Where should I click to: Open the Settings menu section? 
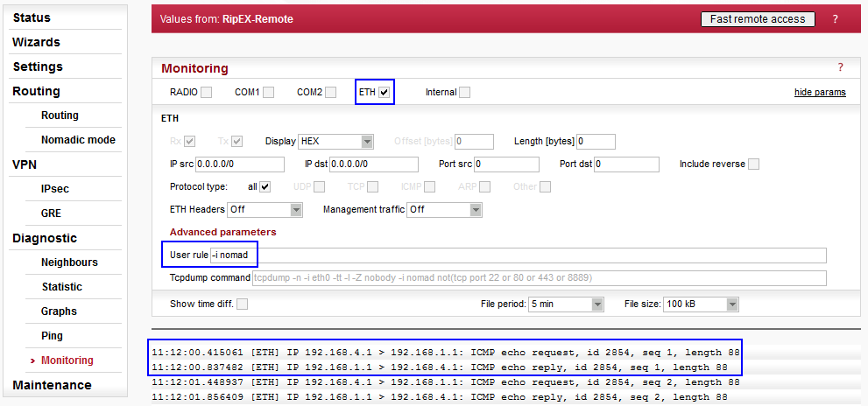[38, 66]
